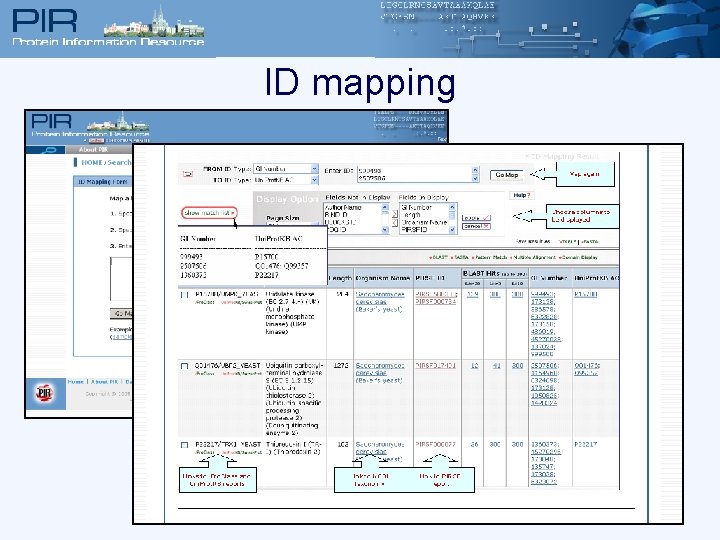This screenshot has width=720, height=540.
Task: Open Saccharomyces cerevisiae link in first row
Action: [x=380, y=298]
